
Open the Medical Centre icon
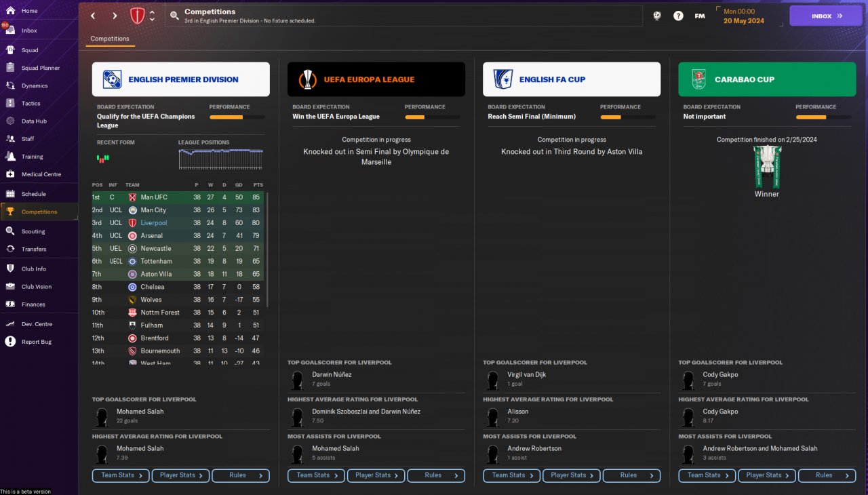click(x=10, y=174)
